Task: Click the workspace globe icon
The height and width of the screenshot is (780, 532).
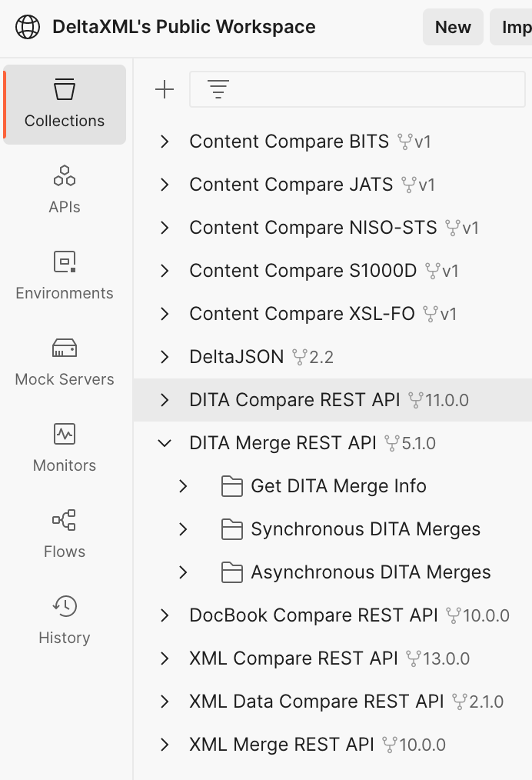Action: click(x=28, y=27)
